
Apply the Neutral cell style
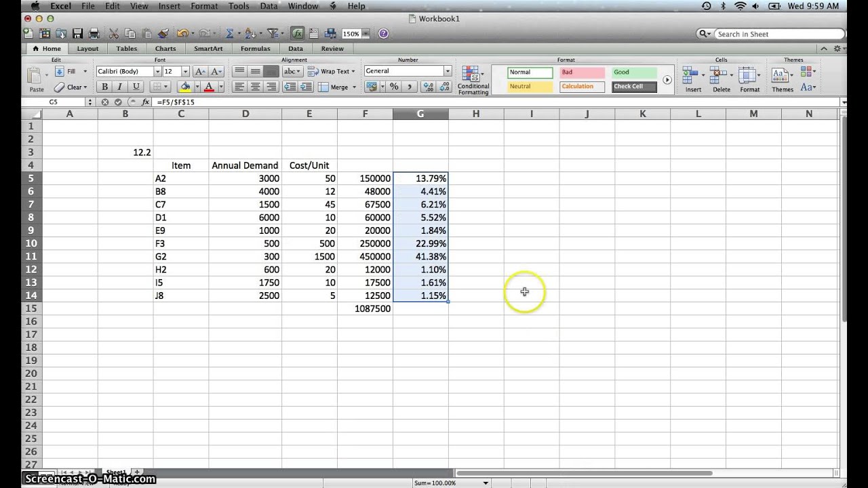(x=530, y=86)
